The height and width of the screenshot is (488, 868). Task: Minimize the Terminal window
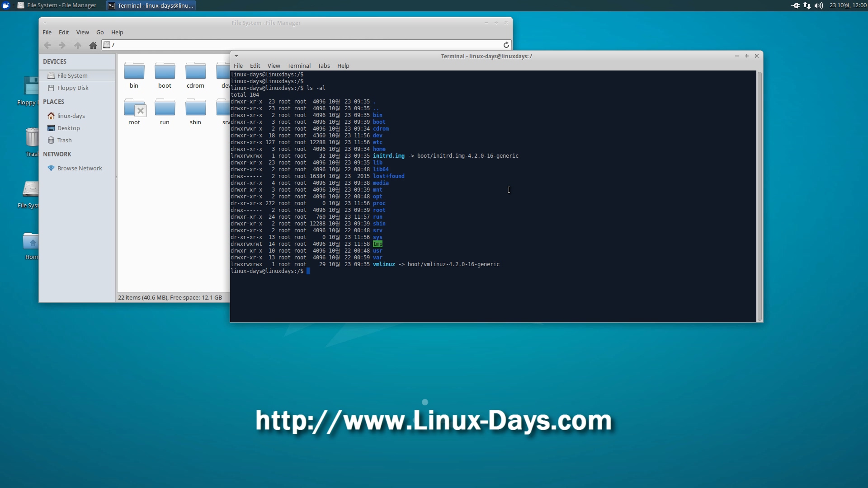click(x=737, y=56)
